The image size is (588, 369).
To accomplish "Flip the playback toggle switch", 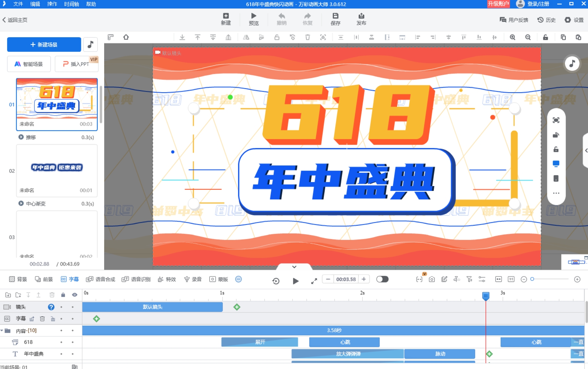I will pyautogui.click(x=382, y=279).
